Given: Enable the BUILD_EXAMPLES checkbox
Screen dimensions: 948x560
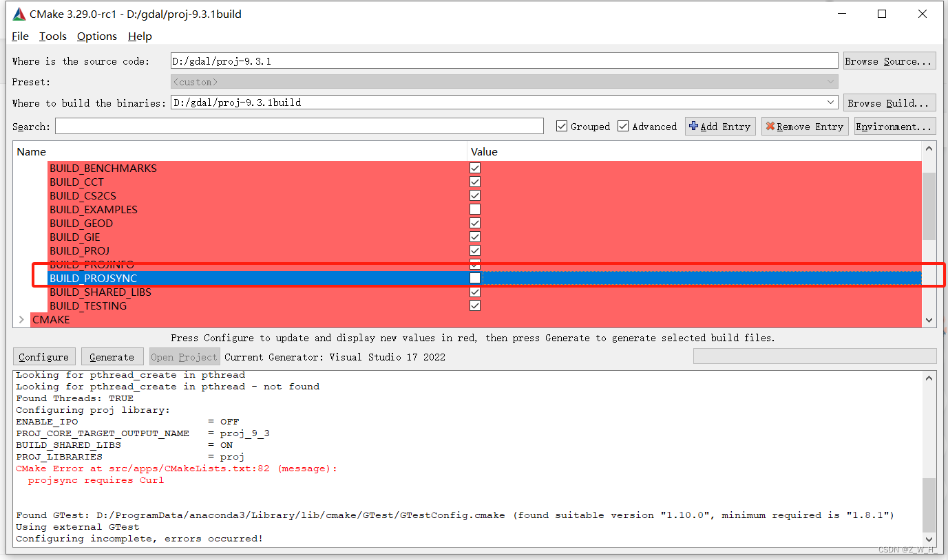Looking at the screenshot, I should coord(475,209).
